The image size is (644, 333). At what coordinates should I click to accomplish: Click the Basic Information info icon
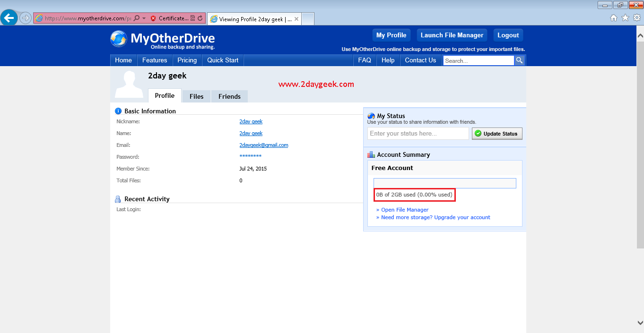pos(118,111)
